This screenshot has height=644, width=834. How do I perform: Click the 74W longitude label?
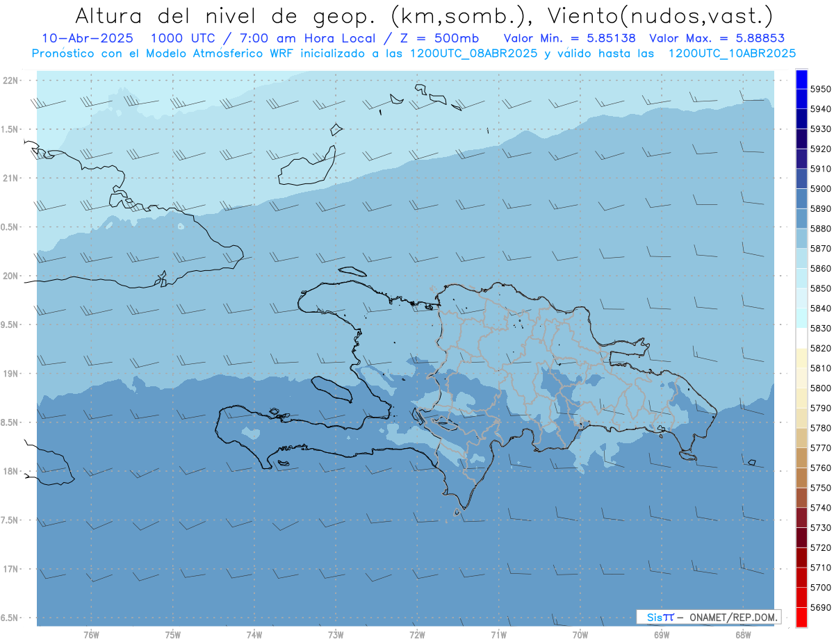[254, 634]
